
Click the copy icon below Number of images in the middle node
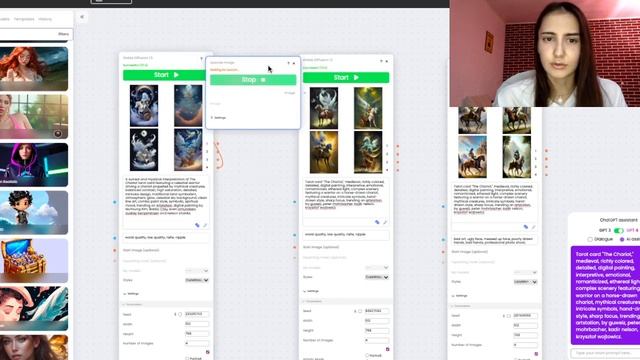click(387, 349)
